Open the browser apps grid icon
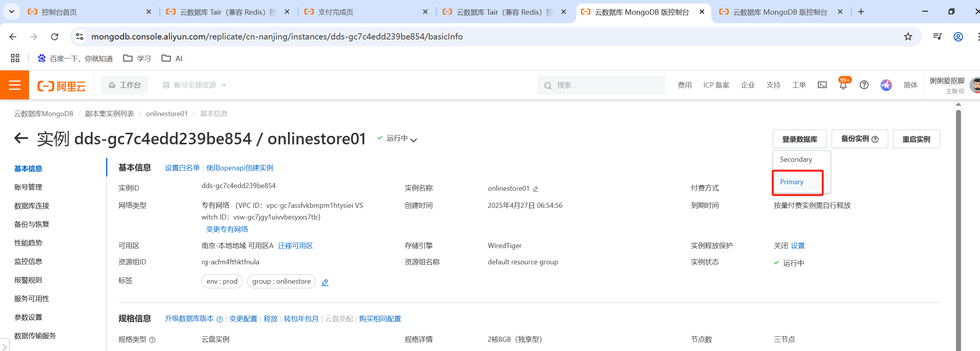 click(x=15, y=58)
